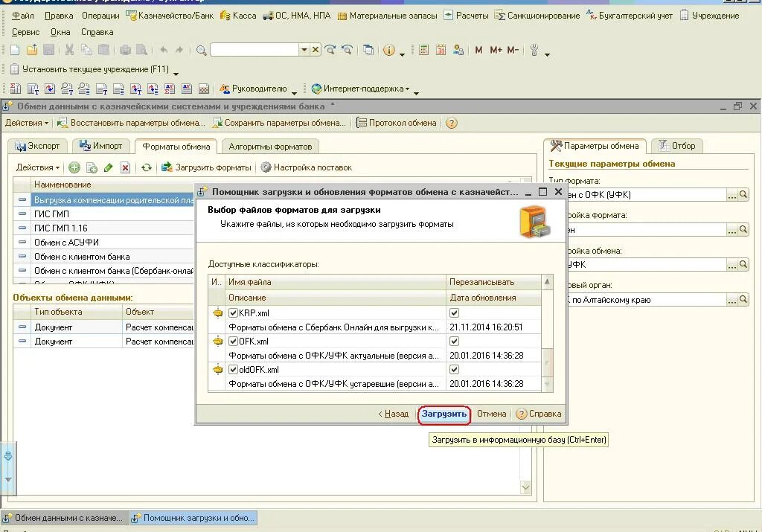The image size is (762, 532).
Task: Uncheck the oldOFK.xml file checkbox
Action: pos(233,369)
